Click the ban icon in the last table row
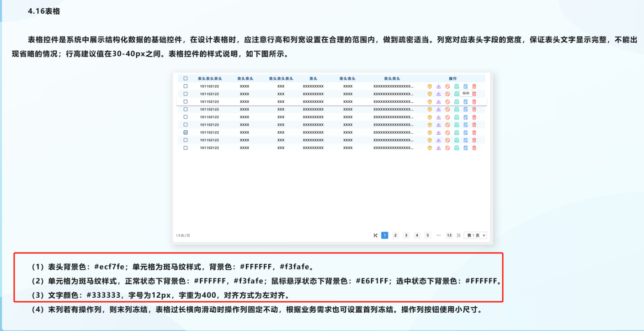 click(447, 148)
